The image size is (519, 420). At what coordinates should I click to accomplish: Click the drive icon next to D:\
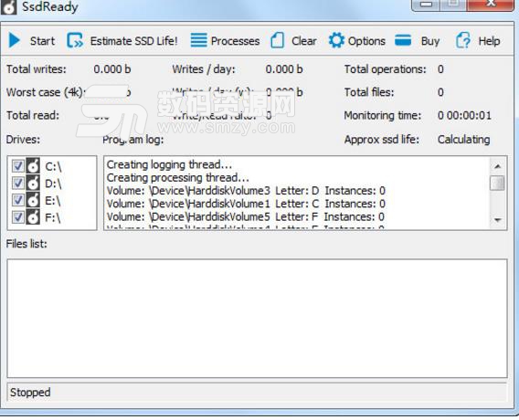click(x=33, y=183)
